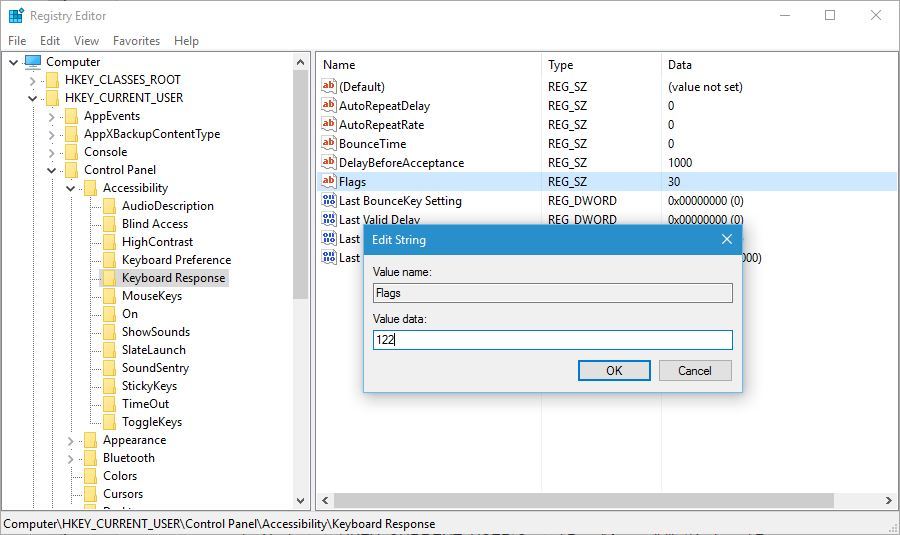Image resolution: width=900 pixels, height=535 pixels.
Task: Click the DelayBeforeAcceptance data value 1000
Action: (680, 162)
